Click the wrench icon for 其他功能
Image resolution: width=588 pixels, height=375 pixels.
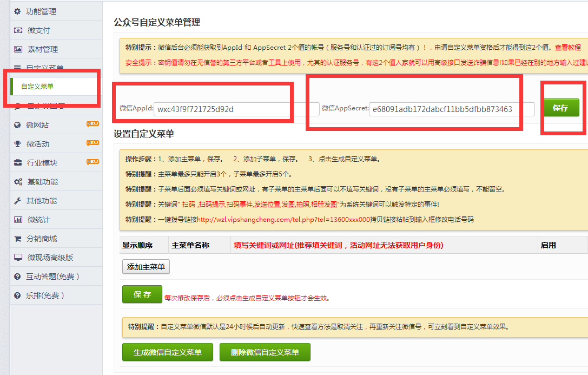pyautogui.click(x=18, y=201)
